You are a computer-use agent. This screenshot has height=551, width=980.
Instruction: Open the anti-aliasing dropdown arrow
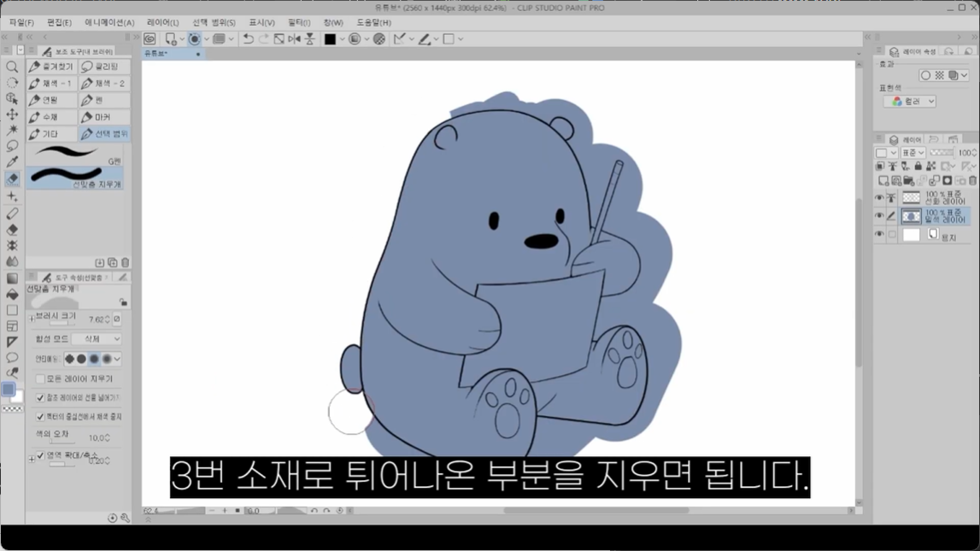(x=117, y=359)
